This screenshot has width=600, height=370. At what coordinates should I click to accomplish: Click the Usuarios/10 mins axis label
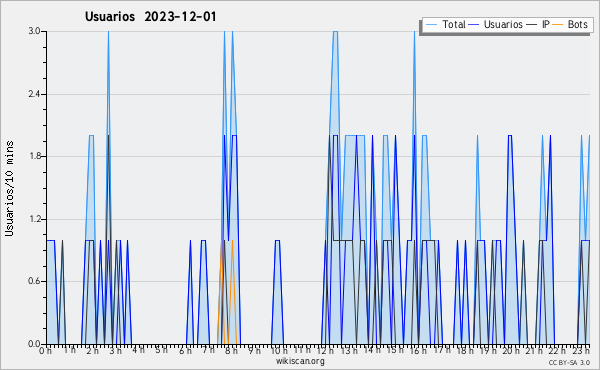click(x=9, y=188)
